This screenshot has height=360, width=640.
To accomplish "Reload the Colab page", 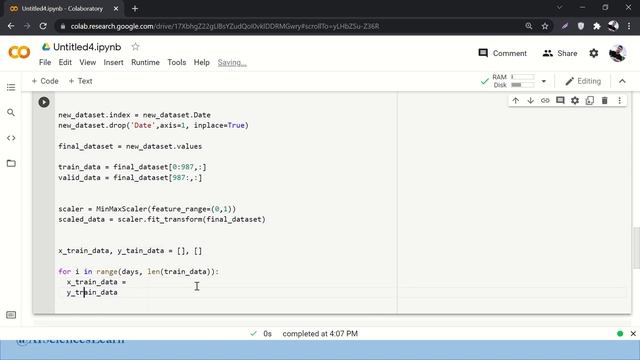I will tap(43, 26).
